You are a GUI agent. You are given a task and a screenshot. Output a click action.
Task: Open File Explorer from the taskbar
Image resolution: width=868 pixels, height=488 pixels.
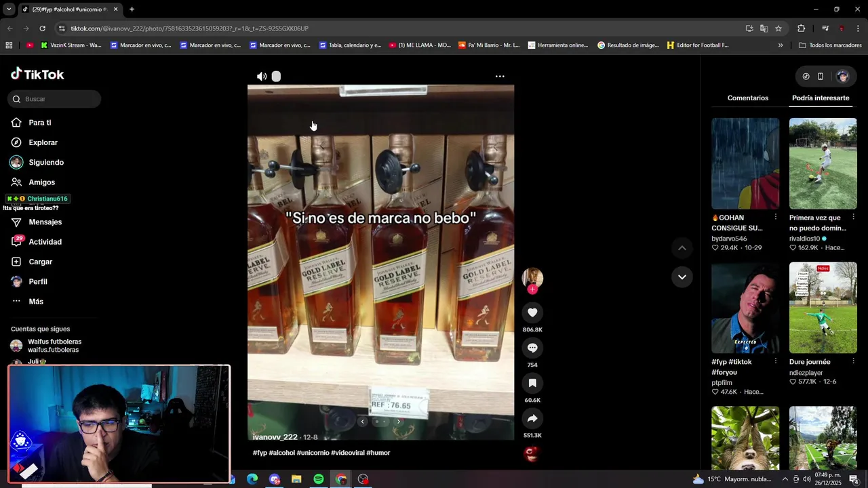point(296,479)
